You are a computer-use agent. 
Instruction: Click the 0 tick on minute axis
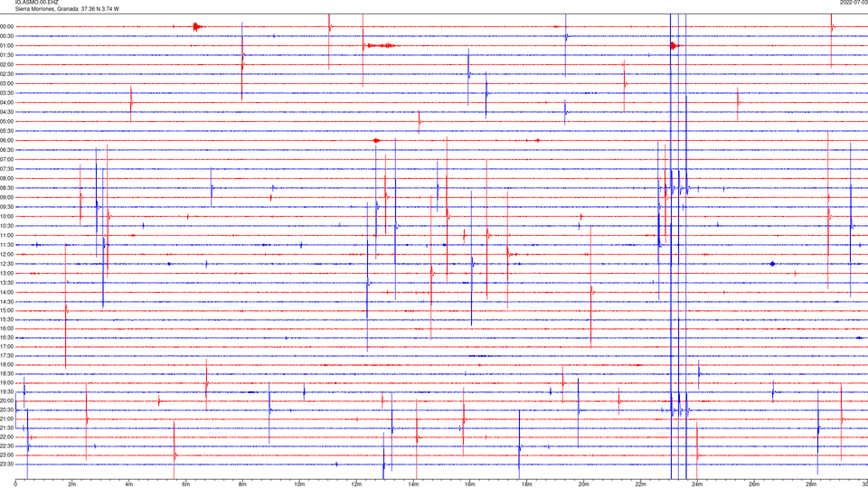(x=15, y=484)
